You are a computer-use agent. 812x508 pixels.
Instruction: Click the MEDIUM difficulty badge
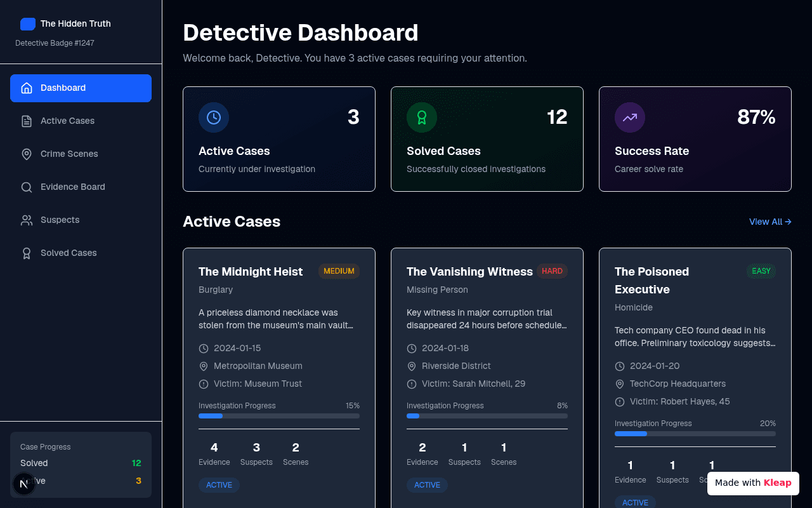point(339,271)
